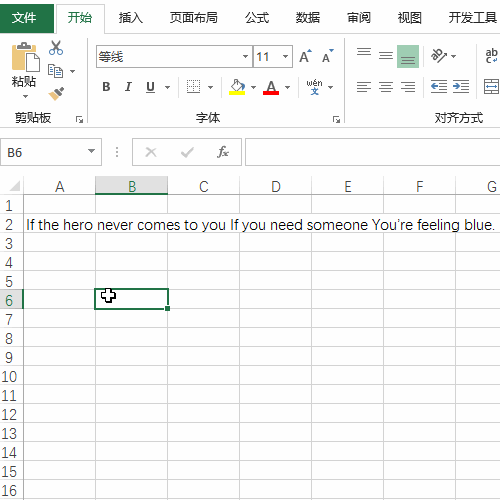
Task: Click inside the formula bar input
Action: 372,152
